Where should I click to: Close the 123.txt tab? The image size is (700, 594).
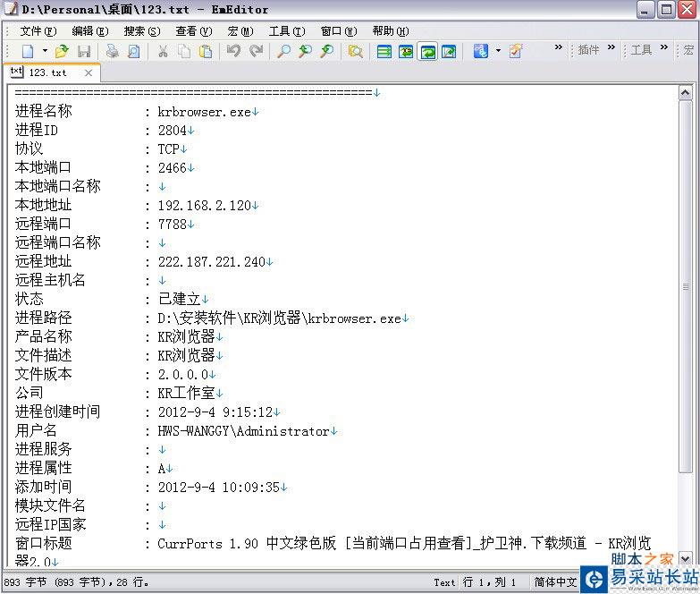point(89,72)
